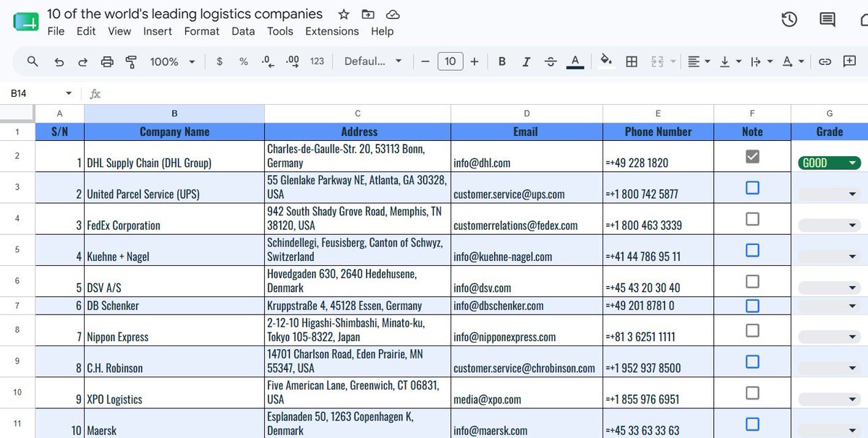Click the merge cells icon
The height and width of the screenshot is (438, 868).
click(657, 61)
